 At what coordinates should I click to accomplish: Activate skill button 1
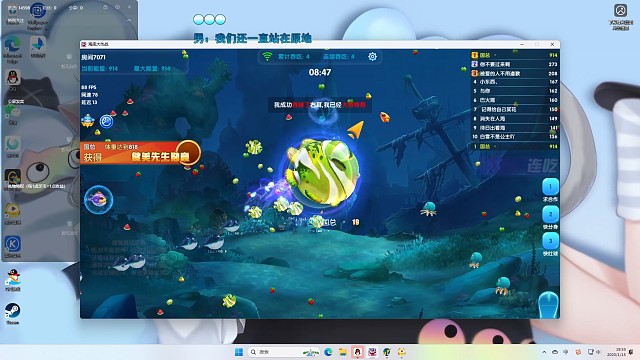(550, 187)
